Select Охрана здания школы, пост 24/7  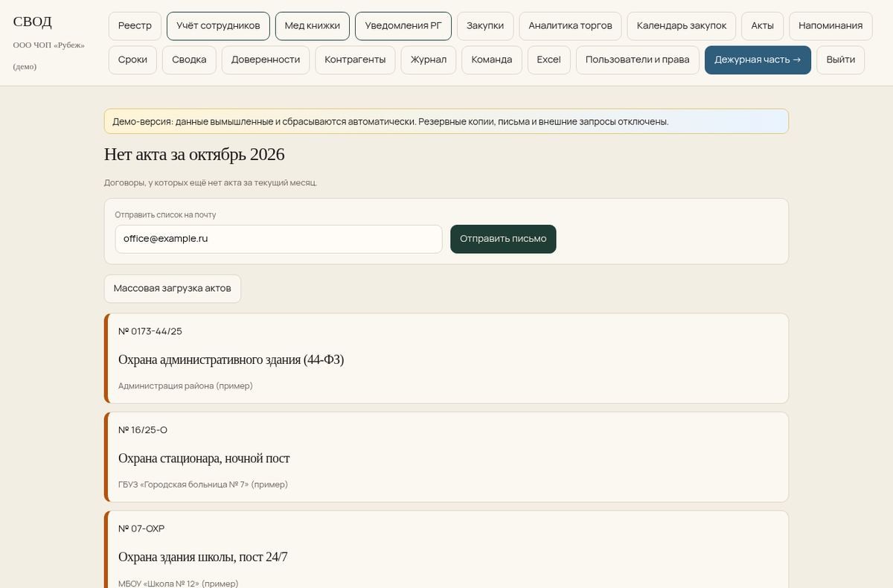pos(203,557)
